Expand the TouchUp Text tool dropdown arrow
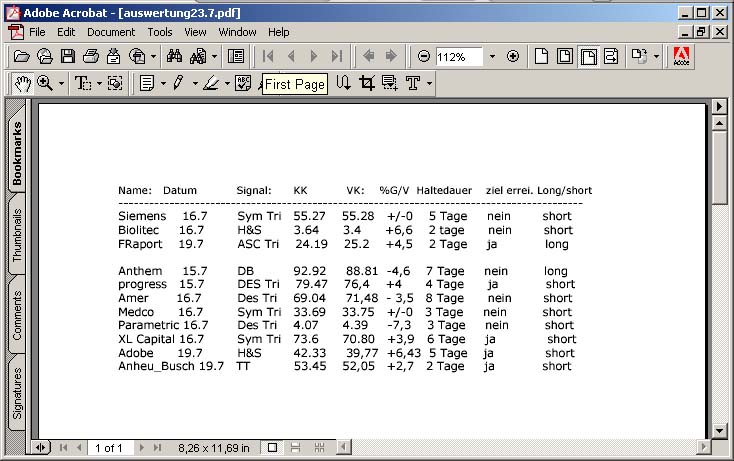 tap(429, 84)
